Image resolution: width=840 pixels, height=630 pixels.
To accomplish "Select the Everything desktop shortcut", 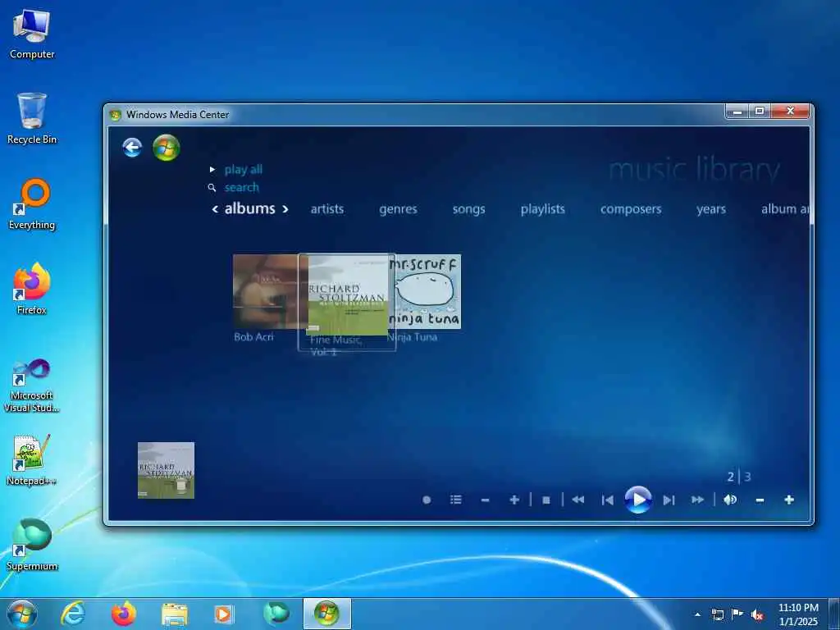I will point(32,204).
